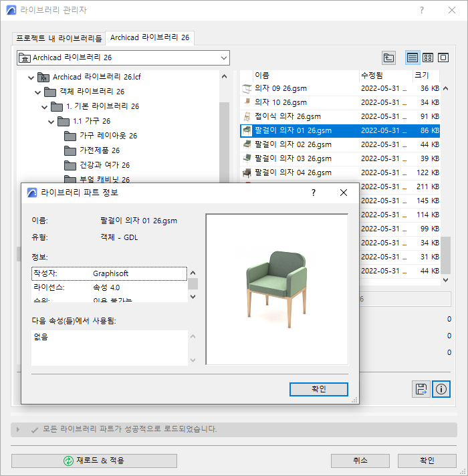Select 가구 레이아웃 26 folder label
The image size is (468, 476).
click(108, 136)
